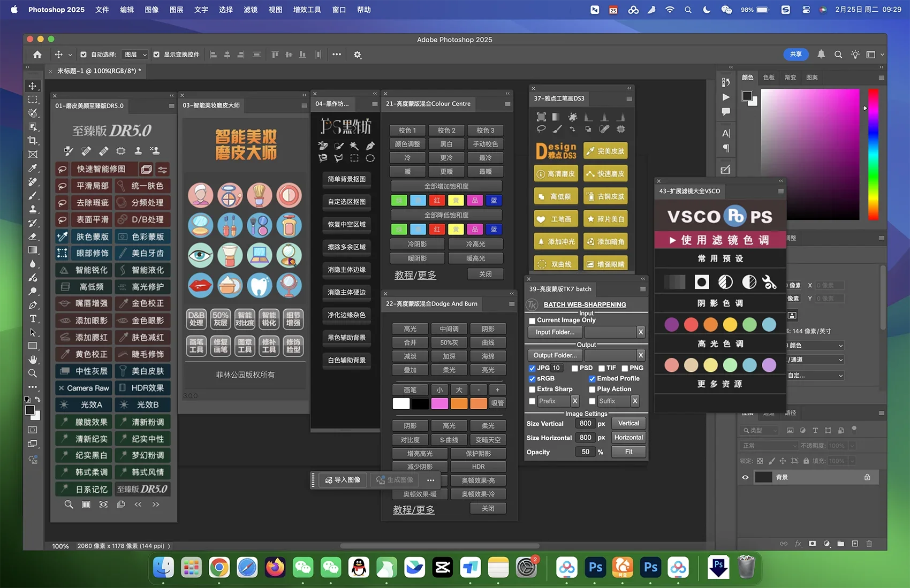Viewport: 910px width, 588px height.
Task: Check the PNG format checkbox
Action: point(625,368)
